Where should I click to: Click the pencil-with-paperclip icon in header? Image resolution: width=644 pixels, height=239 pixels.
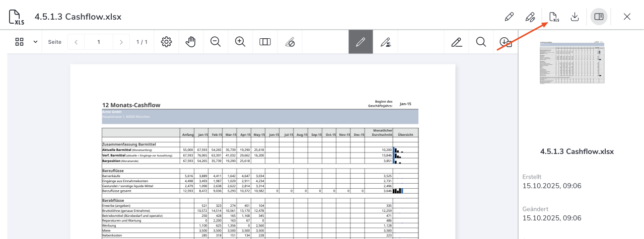tap(530, 17)
